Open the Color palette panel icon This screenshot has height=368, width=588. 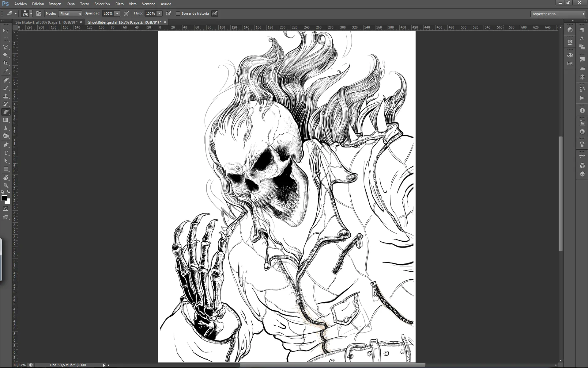point(570,55)
